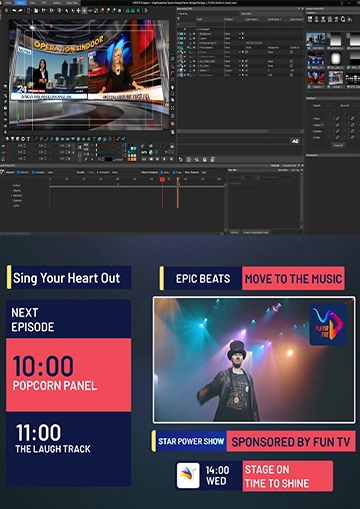Click the redo arrow in top toolbar

tap(20, 11)
